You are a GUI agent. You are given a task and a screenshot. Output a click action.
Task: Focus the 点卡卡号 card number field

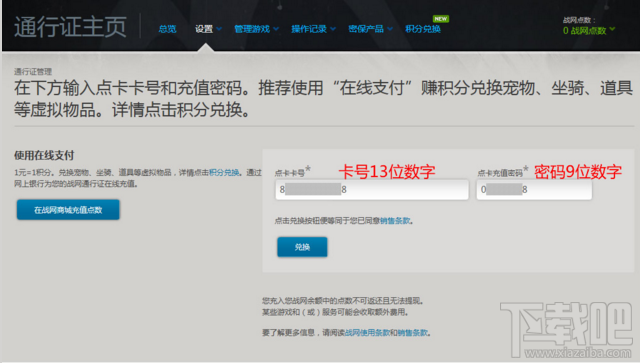(372, 189)
